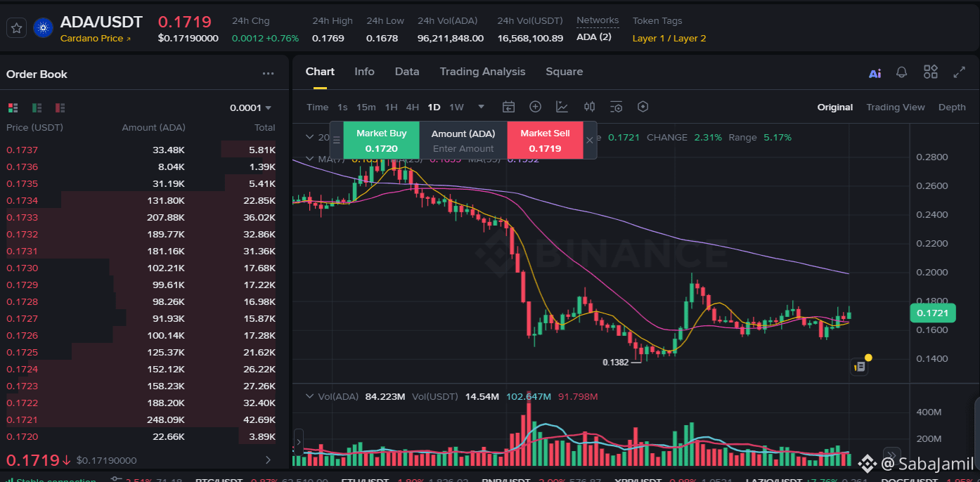
Task: Switch to Trading View chart
Action: click(x=895, y=108)
